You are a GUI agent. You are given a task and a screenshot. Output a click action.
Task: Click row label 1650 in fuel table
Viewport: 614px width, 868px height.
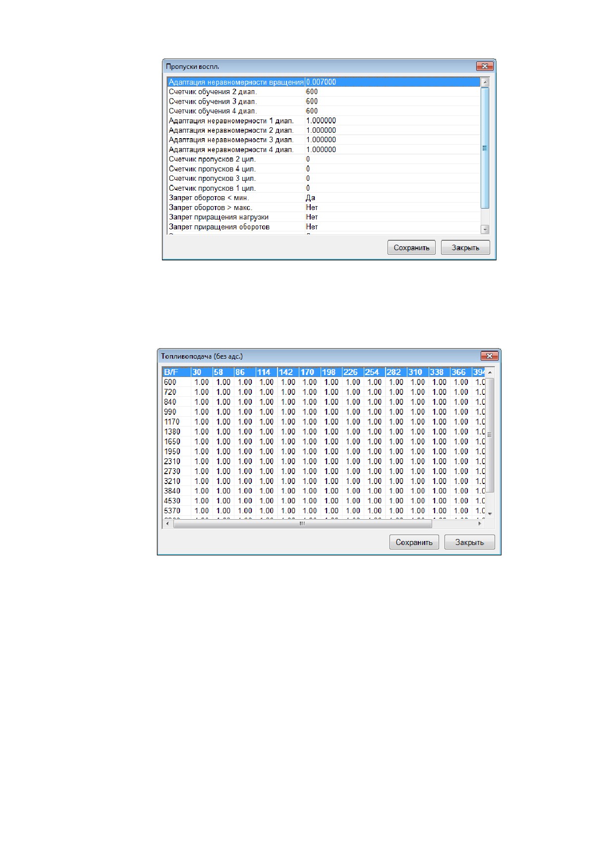172,441
